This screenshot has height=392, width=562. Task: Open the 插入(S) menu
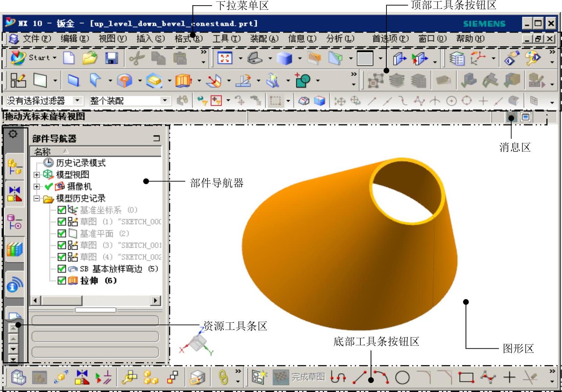click(150, 38)
